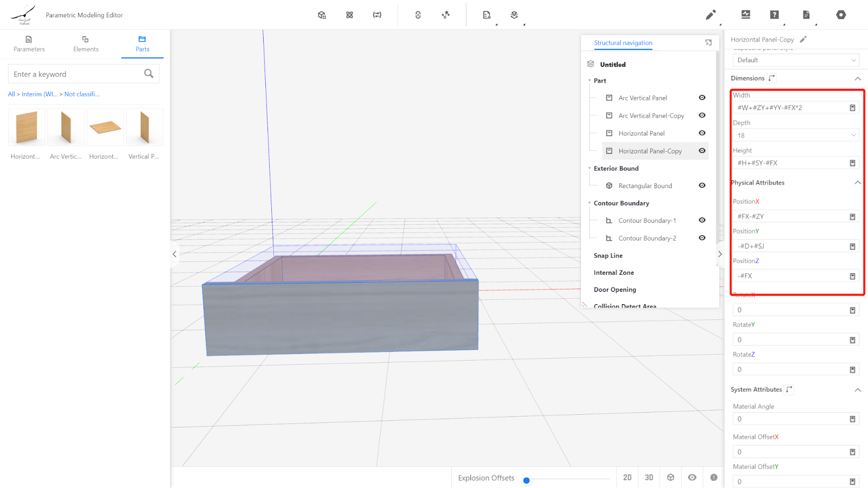This screenshot has width=868, height=488.
Task: Collapse the Exterior Bound tree group
Action: click(x=590, y=169)
